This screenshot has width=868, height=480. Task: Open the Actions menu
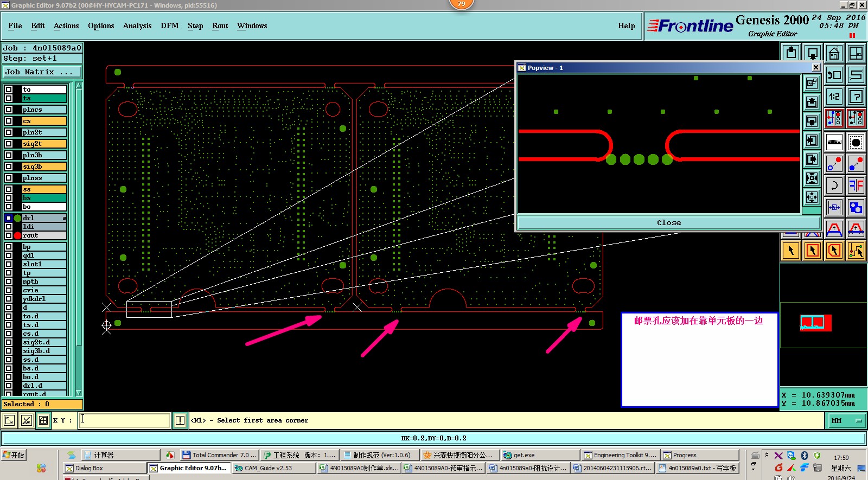tap(66, 25)
